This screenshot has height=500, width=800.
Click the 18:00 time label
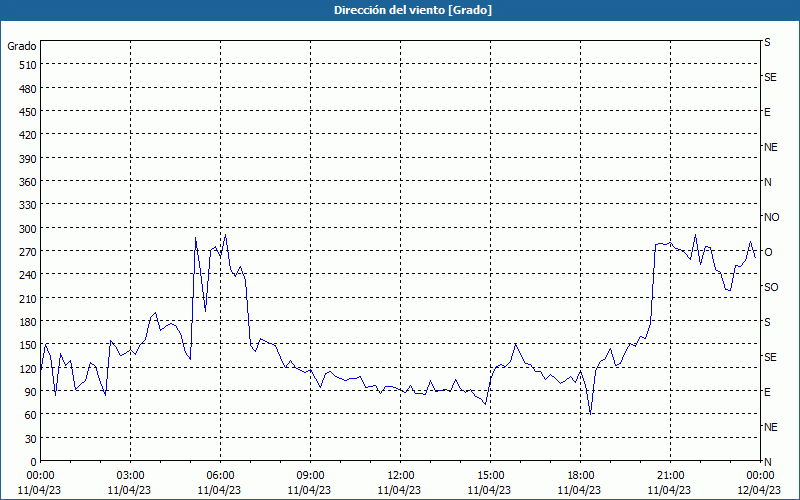pyautogui.click(x=580, y=476)
